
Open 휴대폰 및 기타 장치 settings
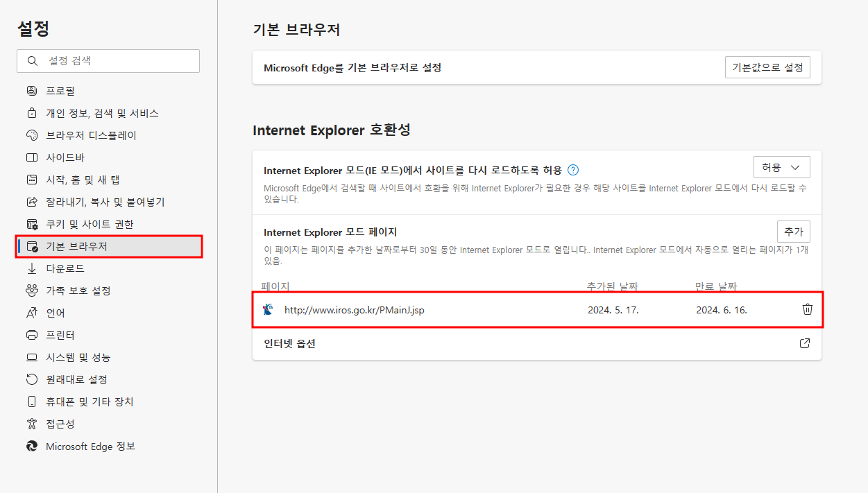pos(108,401)
